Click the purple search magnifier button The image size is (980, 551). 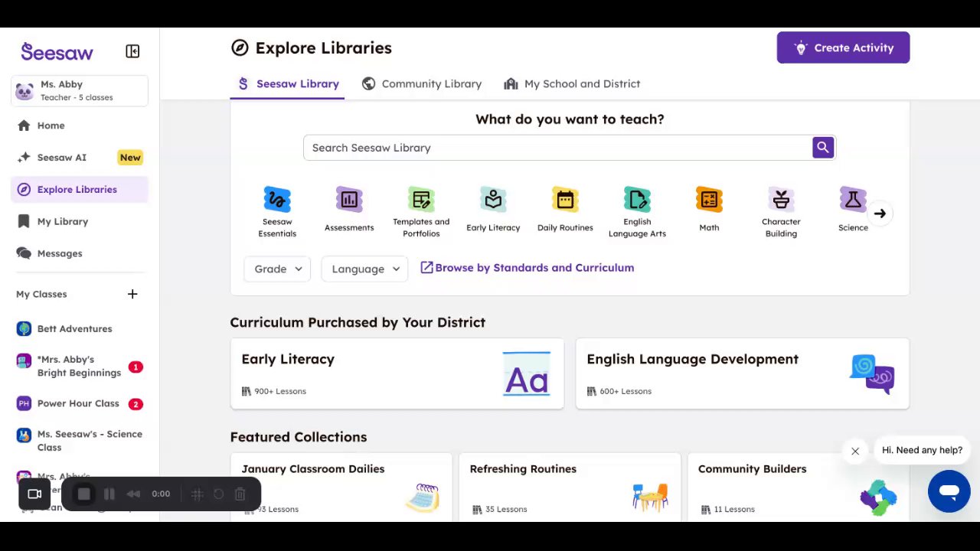[823, 148]
